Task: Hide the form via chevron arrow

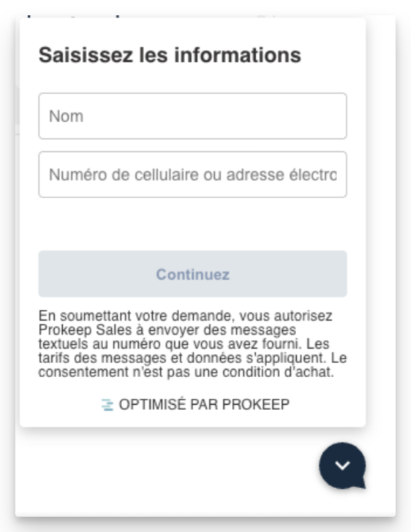Action: tap(342, 465)
